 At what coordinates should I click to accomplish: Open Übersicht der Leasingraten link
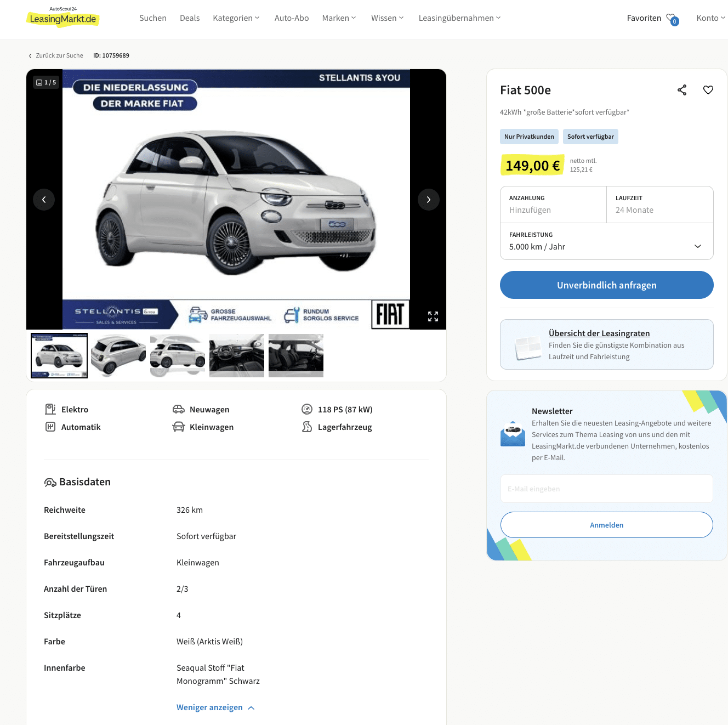point(599,333)
